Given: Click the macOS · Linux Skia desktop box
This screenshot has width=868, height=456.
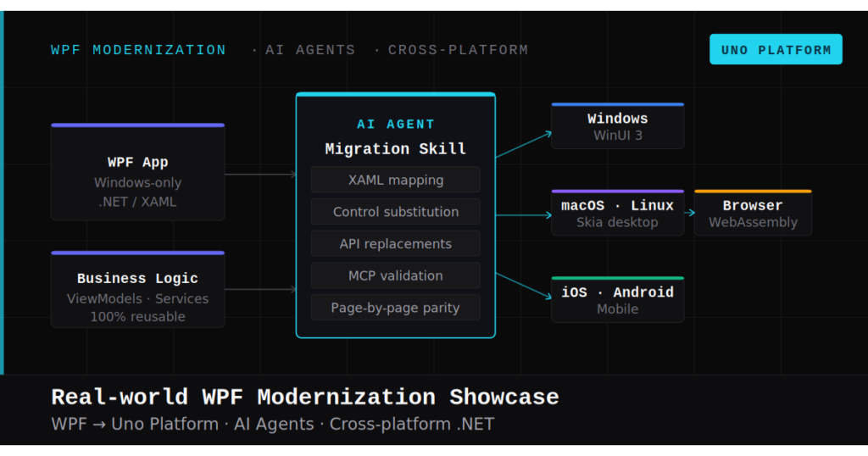Looking at the screenshot, I should click(618, 213).
